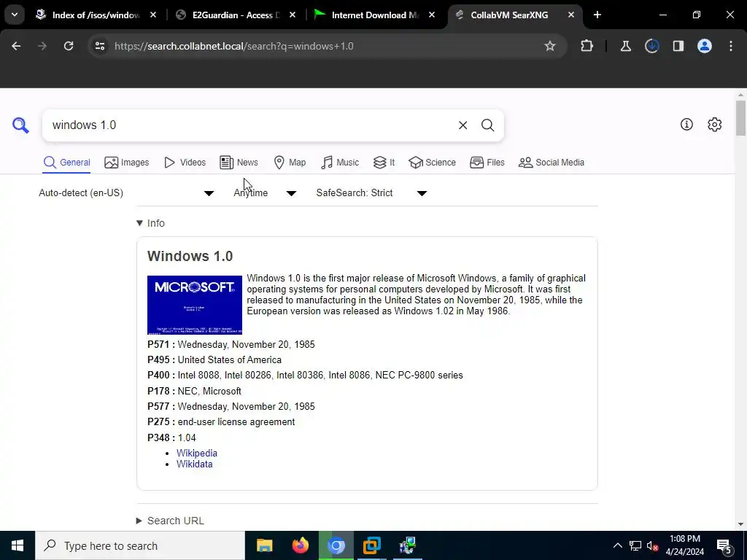Open Chrome from the taskbar
747x560 pixels.
(x=336, y=545)
